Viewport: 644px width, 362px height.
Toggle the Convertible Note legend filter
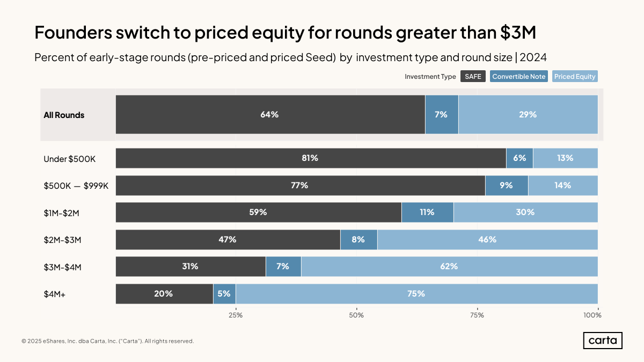pos(518,77)
